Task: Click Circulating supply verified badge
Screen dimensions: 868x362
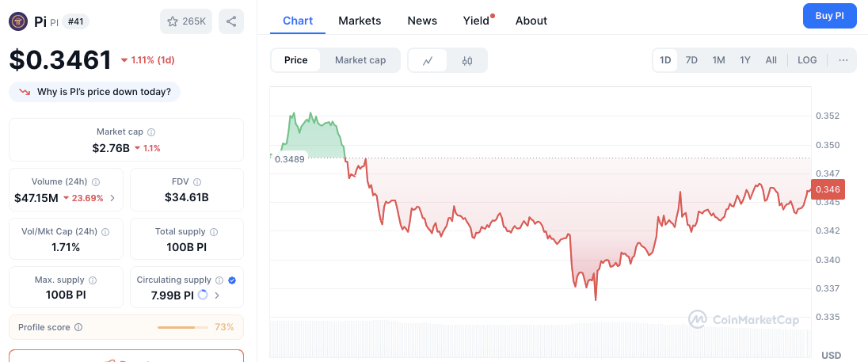Action: (x=232, y=280)
